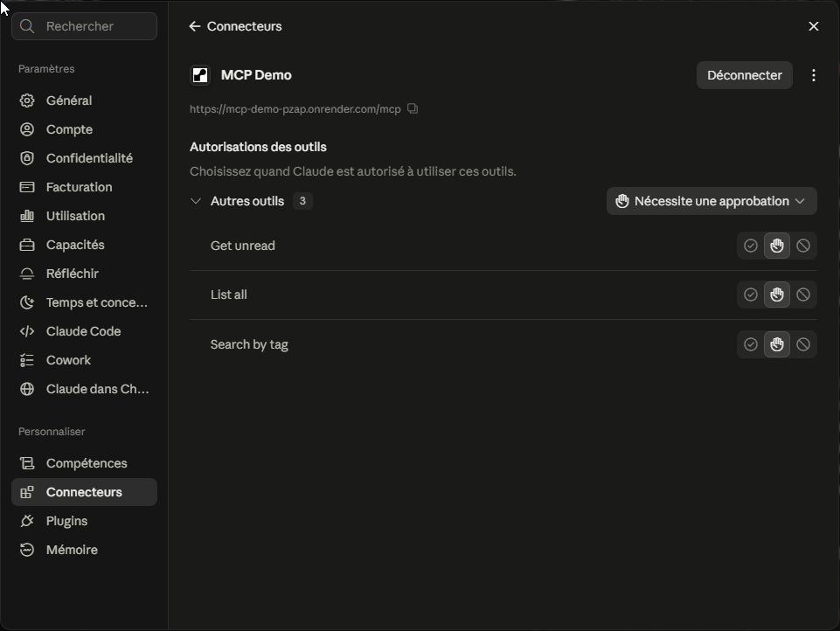Set Search by tag to require approval
The width and height of the screenshot is (840, 631).
click(x=777, y=344)
